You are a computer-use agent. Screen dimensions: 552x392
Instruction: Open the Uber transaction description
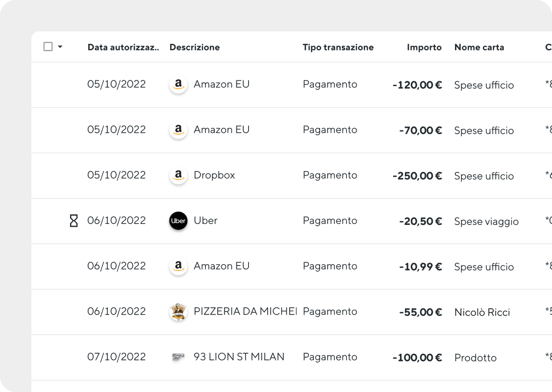[205, 220]
